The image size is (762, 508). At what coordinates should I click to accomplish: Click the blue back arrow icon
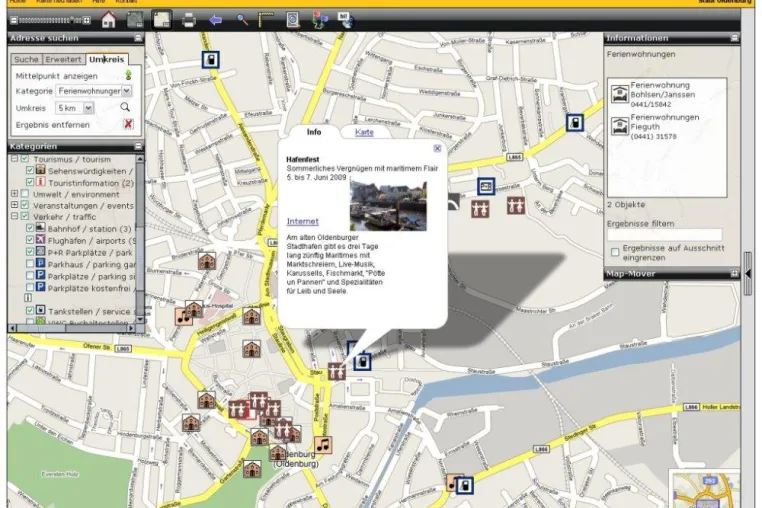pos(215,20)
